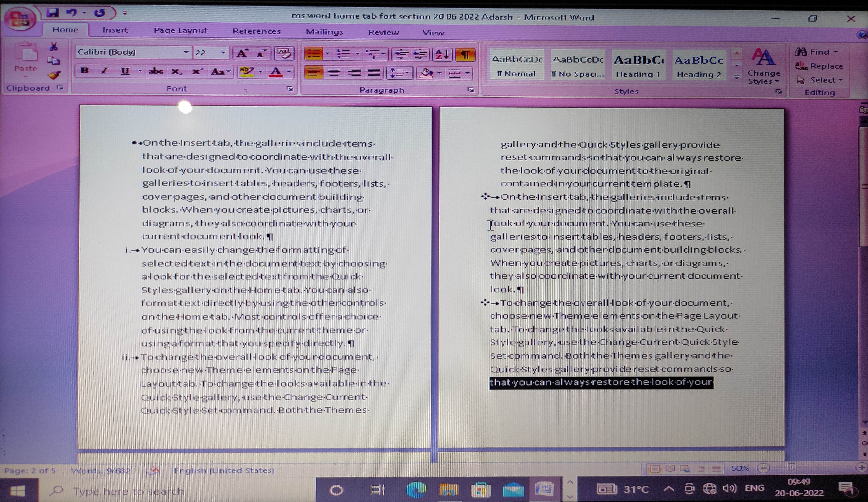The height and width of the screenshot is (502, 868).
Task: Expand the Calibri font name dropdown
Action: (x=186, y=52)
